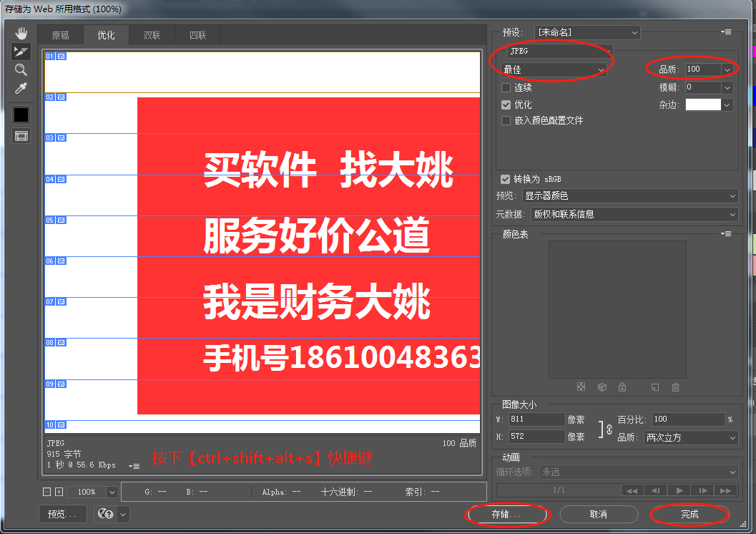Open the 模糊 value arrow
This screenshot has width=756, height=534.
click(x=727, y=88)
